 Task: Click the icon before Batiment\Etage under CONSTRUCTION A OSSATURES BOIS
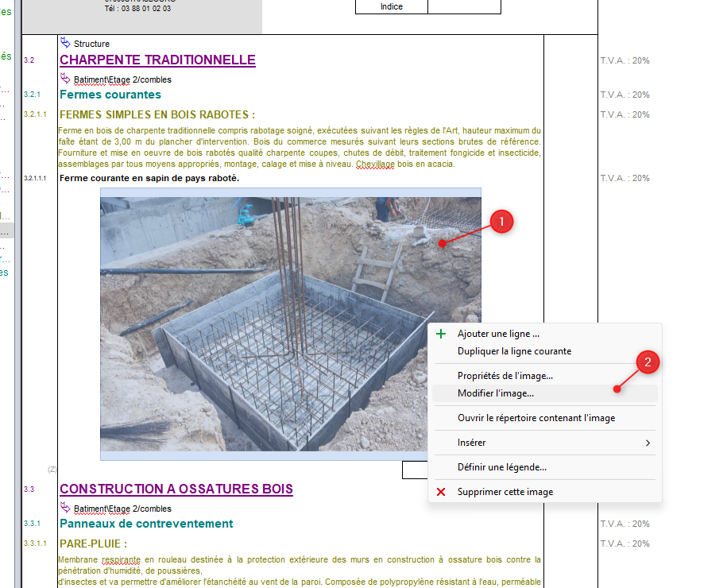(65, 508)
